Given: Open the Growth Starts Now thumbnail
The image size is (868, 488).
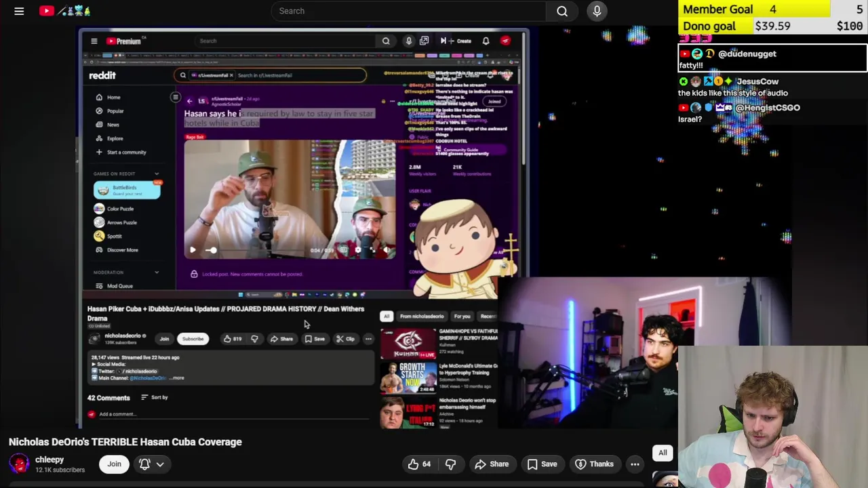Looking at the screenshot, I should coord(408,377).
